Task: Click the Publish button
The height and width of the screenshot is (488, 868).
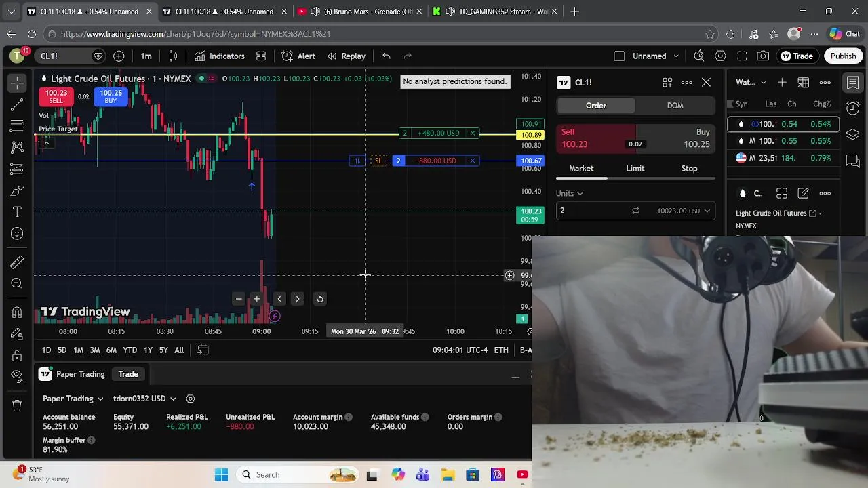Action: click(x=844, y=56)
